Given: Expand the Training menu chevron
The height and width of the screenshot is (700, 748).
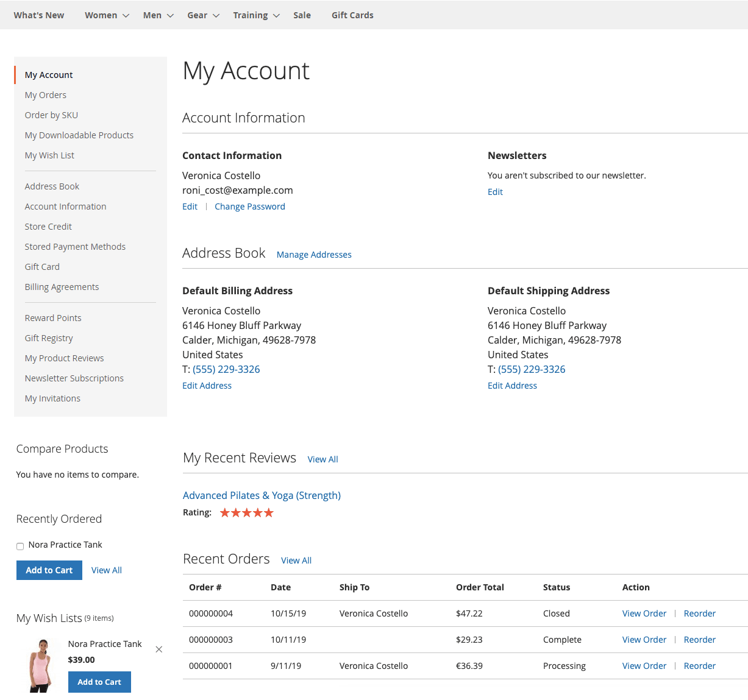Looking at the screenshot, I should tap(276, 16).
